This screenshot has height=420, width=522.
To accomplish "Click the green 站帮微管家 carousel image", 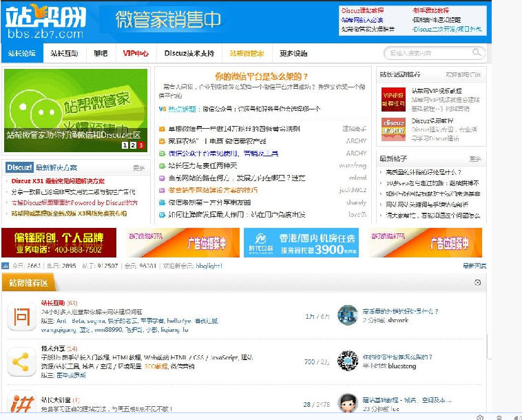I will [76, 110].
